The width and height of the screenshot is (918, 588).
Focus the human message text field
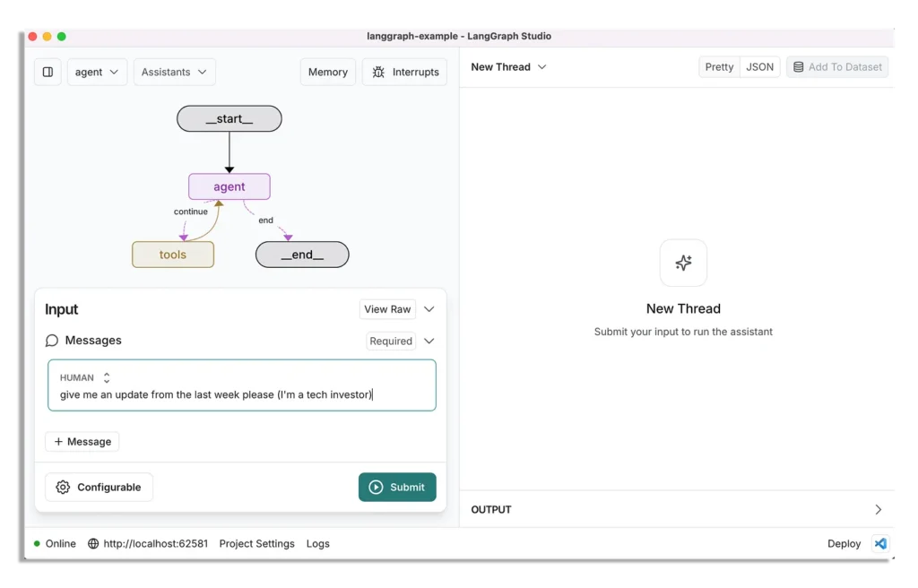coord(242,385)
